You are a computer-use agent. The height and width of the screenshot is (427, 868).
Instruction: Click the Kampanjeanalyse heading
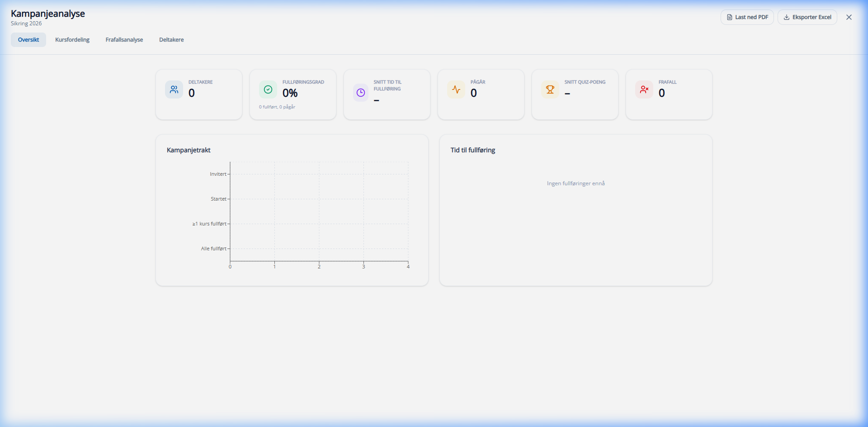click(48, 14)
